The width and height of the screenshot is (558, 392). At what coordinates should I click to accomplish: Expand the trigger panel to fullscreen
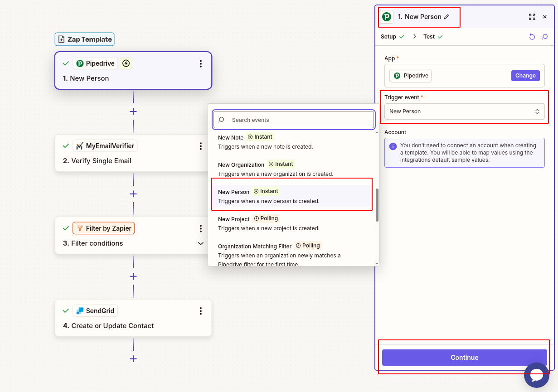532,16
